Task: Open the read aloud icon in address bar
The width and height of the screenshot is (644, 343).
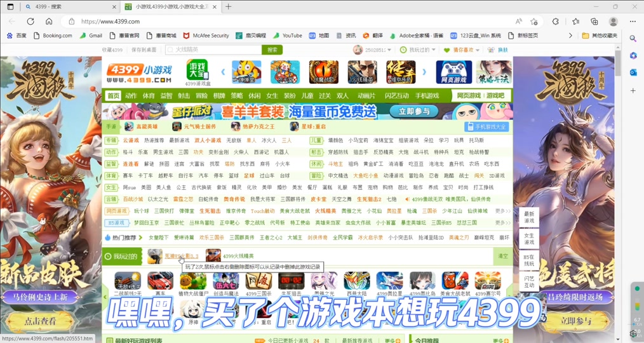Action: pos(519,22)
